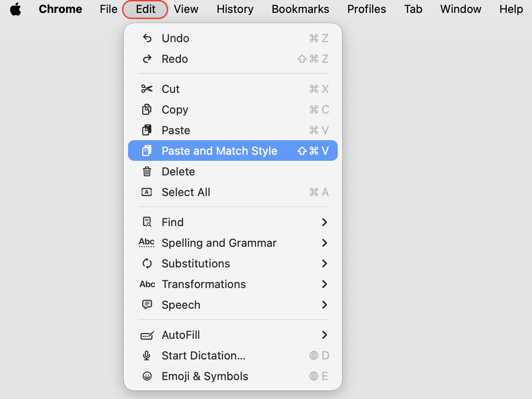
Task: Open the View menu
Action: click(186, 9)
